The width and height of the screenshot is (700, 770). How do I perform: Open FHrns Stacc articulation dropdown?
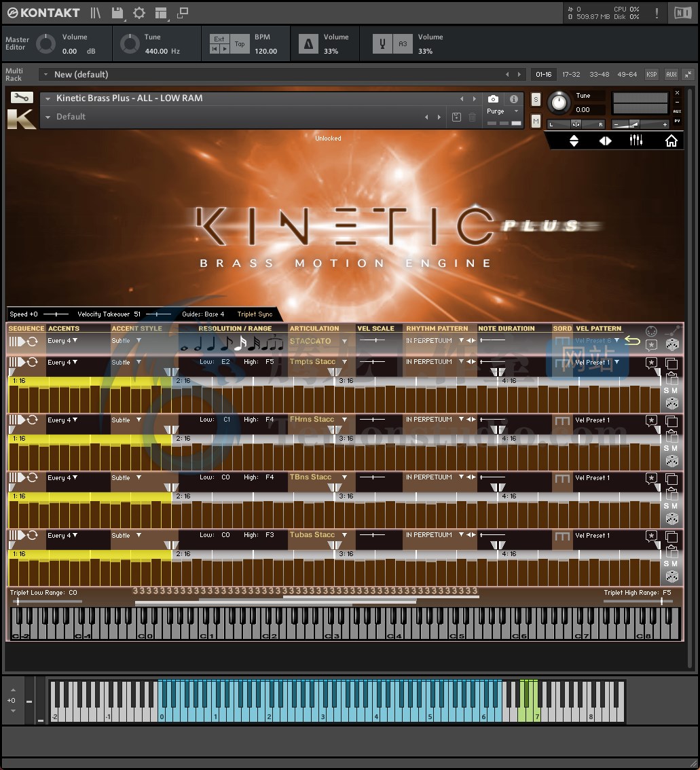[318, 420]
